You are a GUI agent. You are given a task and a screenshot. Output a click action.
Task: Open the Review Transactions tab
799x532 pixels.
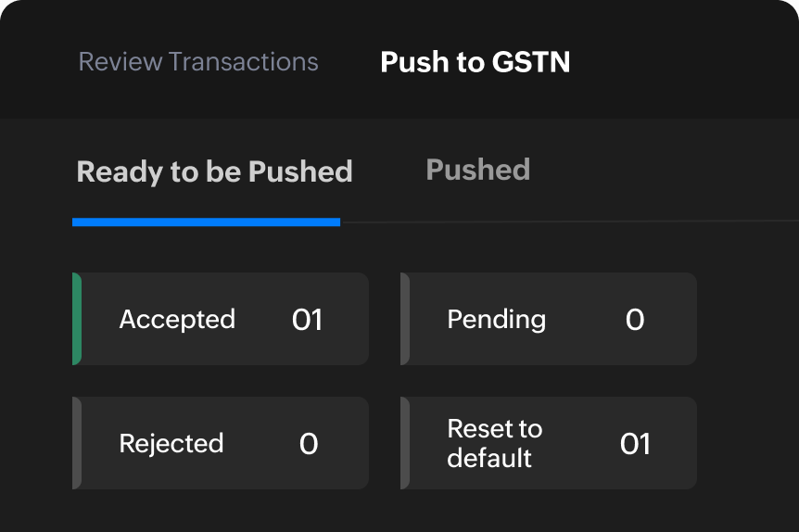tap(198, 62)
